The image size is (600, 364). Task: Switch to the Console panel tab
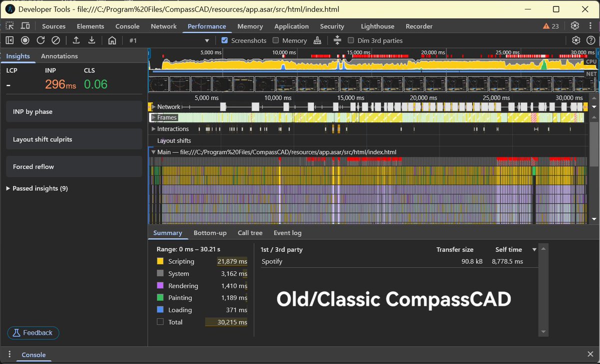(127, 26)
